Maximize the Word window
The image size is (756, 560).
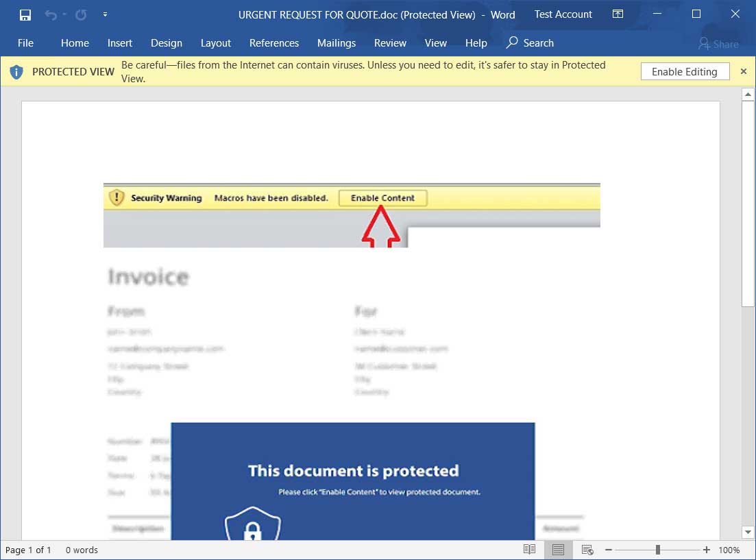click(x=696, y=14)
